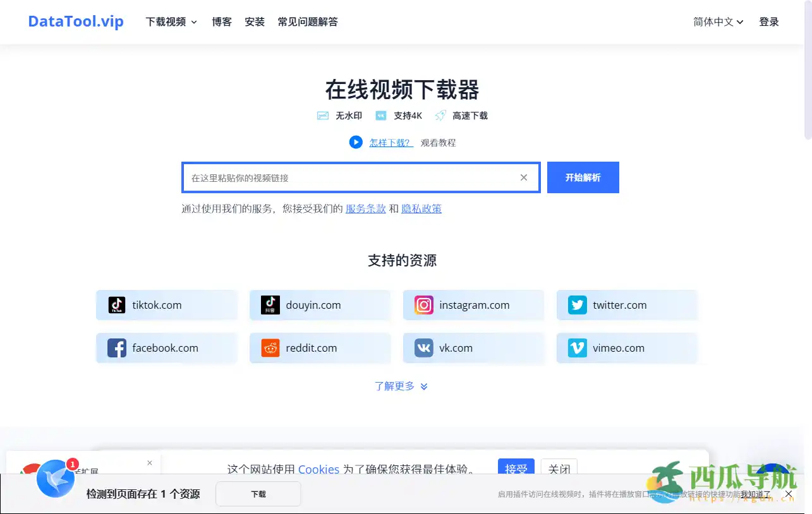812x514 pixels.
Task: Open the 下载视频 dropdown menu
Action: 171,22
